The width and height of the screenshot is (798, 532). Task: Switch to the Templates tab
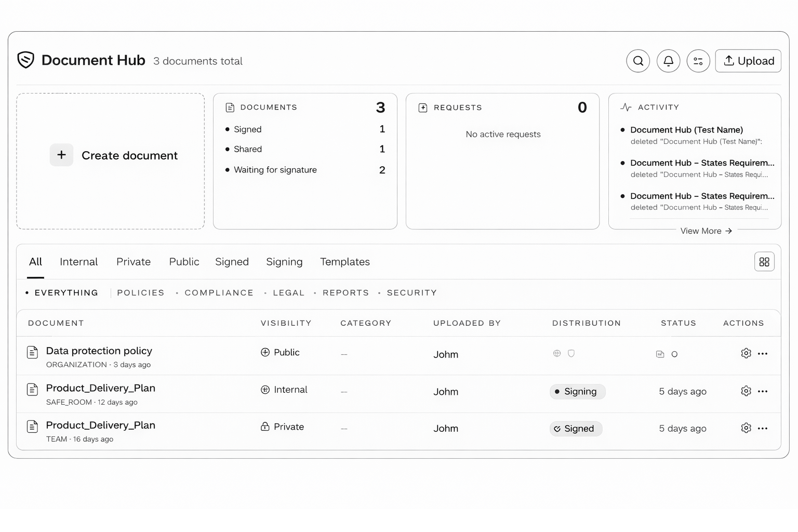(344, 262)
